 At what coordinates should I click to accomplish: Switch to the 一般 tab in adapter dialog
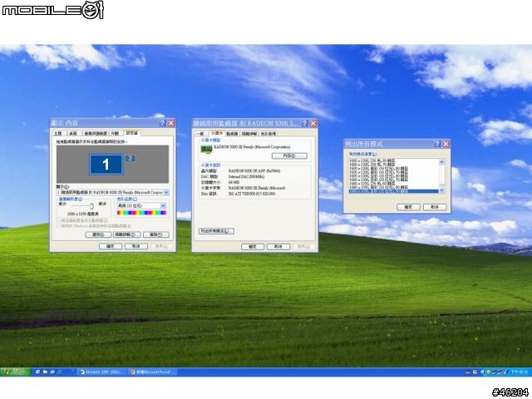coord(200,134)
